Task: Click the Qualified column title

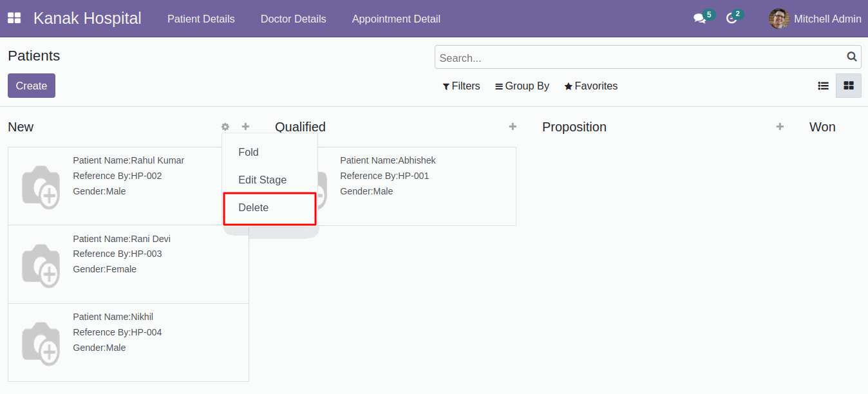Action: tap(300, 127)
